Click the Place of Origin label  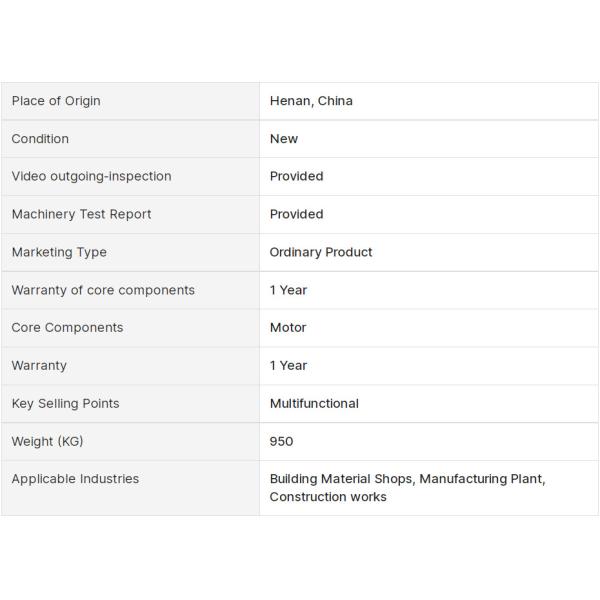56,101
